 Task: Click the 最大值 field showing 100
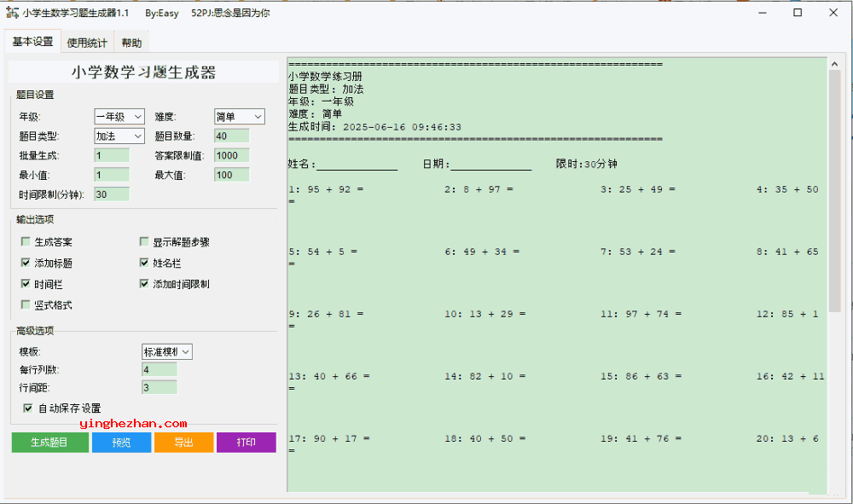[232, 175]
